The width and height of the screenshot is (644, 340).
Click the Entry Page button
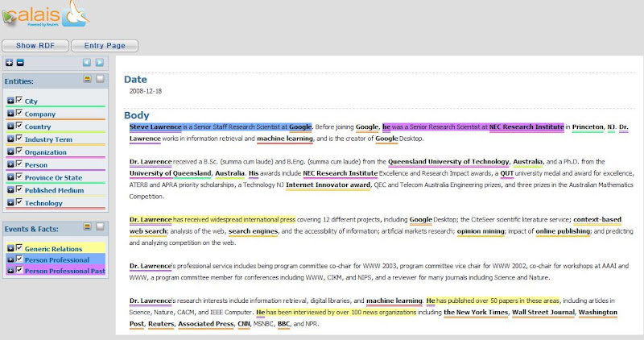pyautogui.click(x=105, y=46)
